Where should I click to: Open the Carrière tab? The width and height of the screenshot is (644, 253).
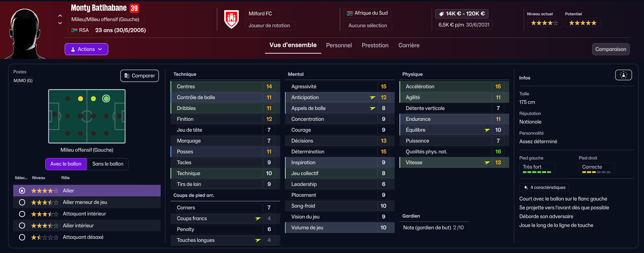(409, 45)
